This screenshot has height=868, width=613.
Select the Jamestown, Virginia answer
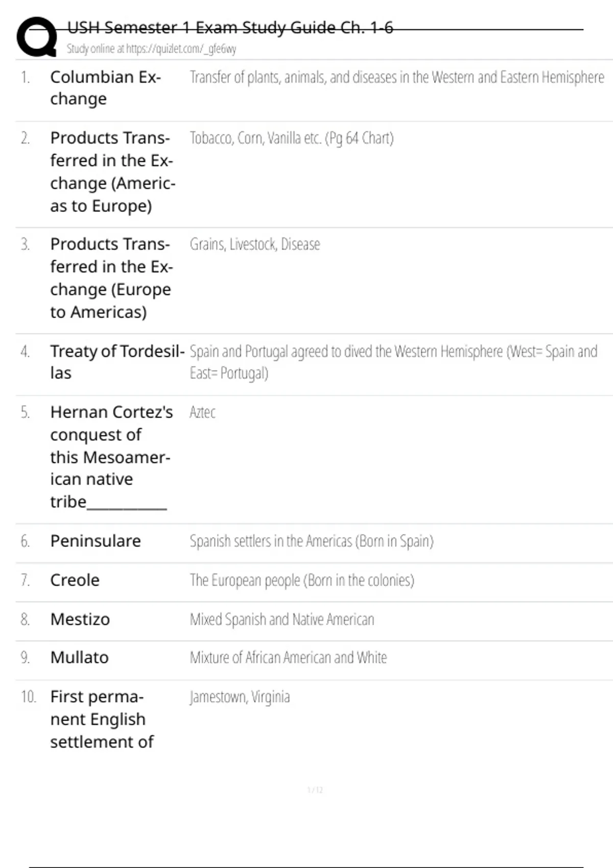click(x=240, y=697)
